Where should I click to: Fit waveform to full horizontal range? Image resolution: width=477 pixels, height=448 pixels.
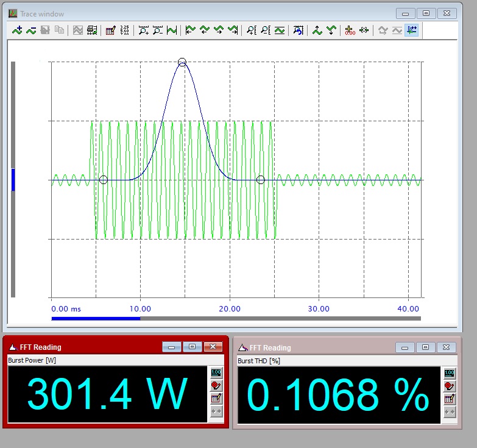click(172, 30)
